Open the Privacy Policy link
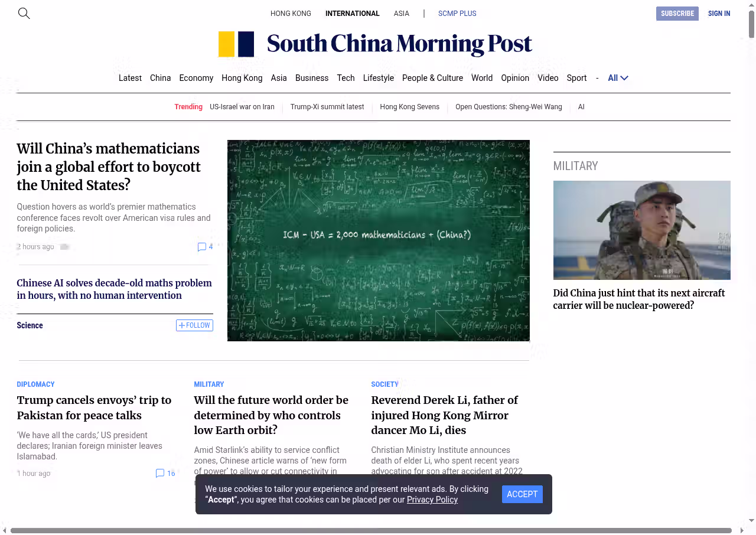 432,500
